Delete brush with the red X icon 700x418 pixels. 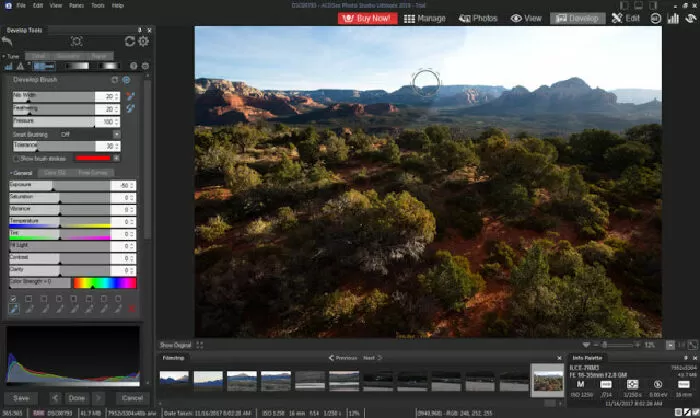tap(132, 309)
